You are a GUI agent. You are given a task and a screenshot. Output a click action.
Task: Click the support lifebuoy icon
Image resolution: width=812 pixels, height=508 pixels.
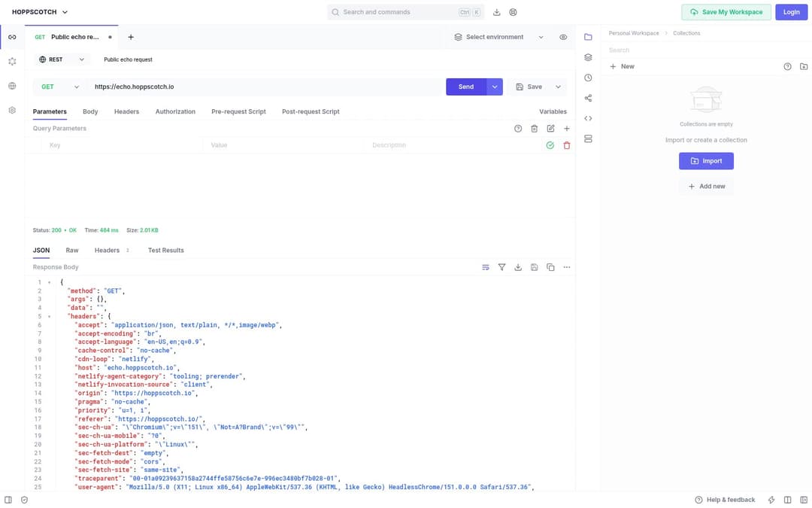(514, 12)
